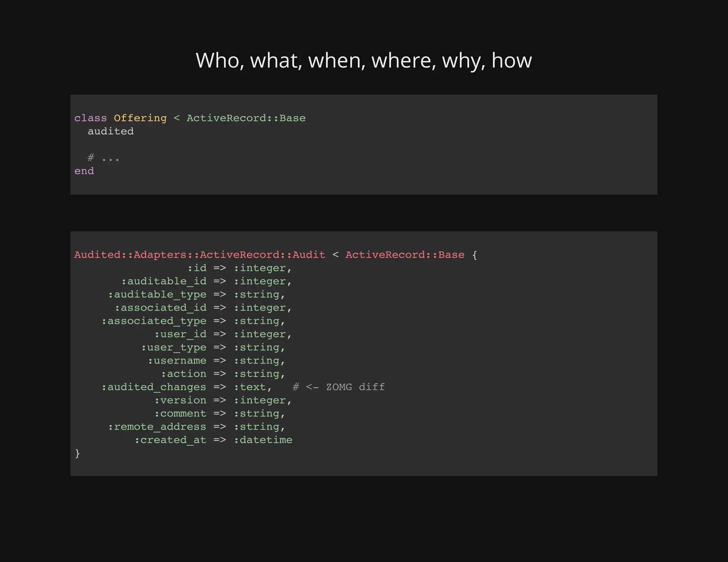728x562 pixels.
Task: Click the ":audited_changes" key
Action: [154, 387]
